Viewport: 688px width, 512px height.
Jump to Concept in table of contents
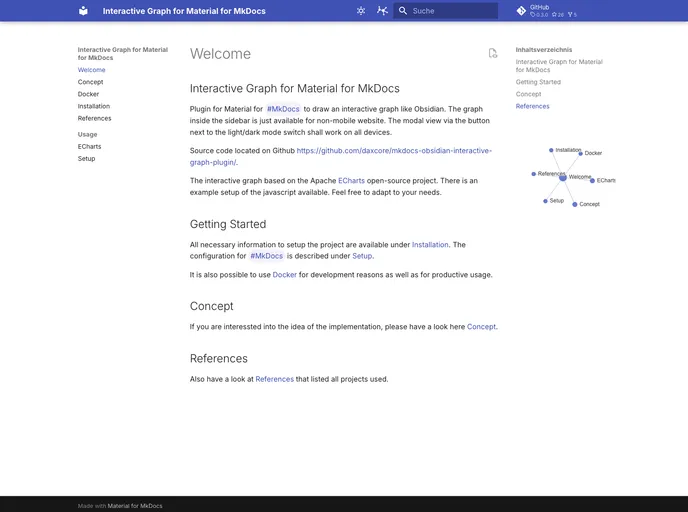coord(528,94)
